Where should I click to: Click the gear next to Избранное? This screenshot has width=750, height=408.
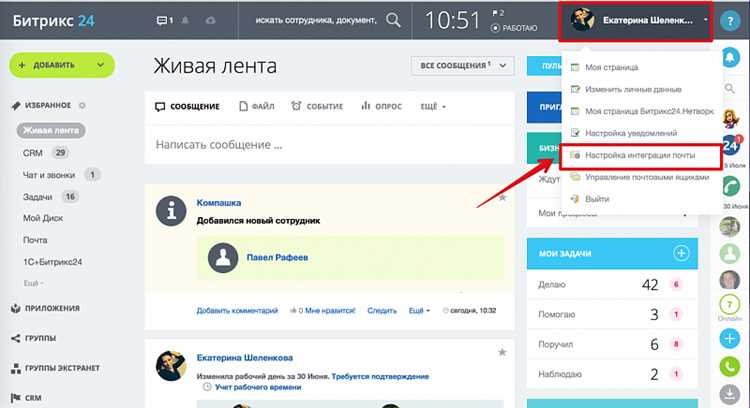[82, 105]
